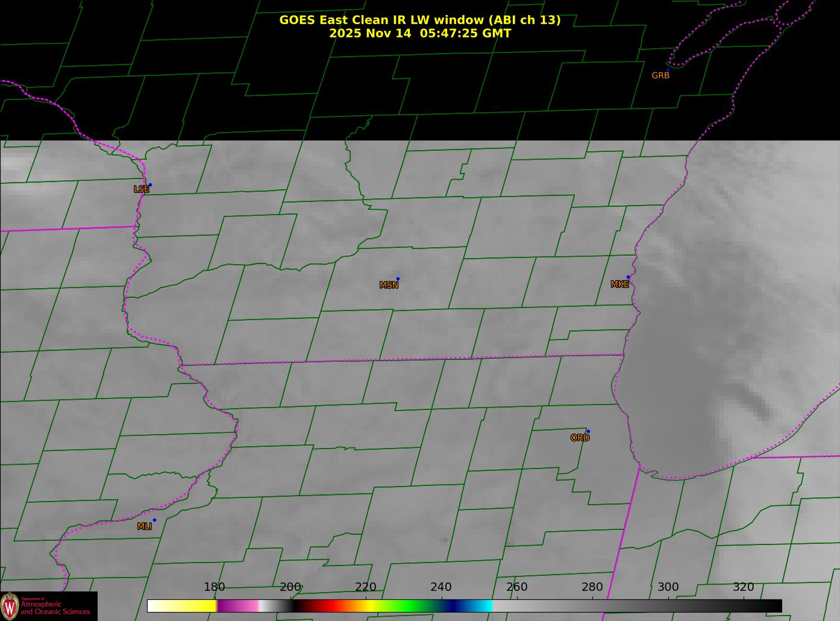Click the blue dot at LSE station
Image resolution: width=840 pixels, height=621 pixels.
pyautogui.click(x=150, y=185)
